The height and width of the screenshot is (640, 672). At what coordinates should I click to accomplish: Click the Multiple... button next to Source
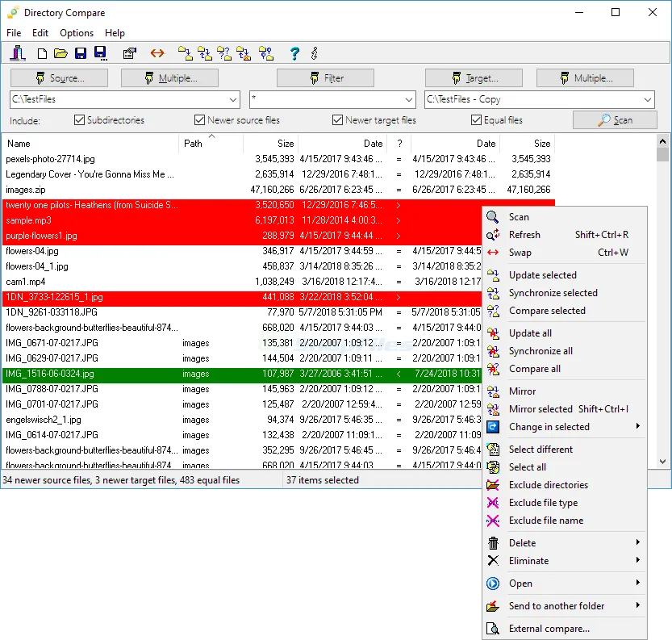[x=169, y=78]
